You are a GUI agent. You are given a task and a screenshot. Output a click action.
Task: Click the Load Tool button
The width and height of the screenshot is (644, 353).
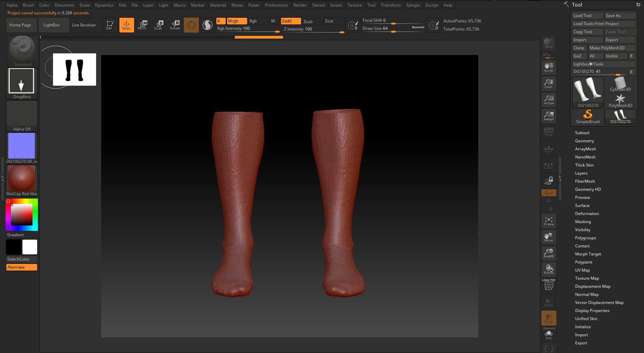point(587,16)
